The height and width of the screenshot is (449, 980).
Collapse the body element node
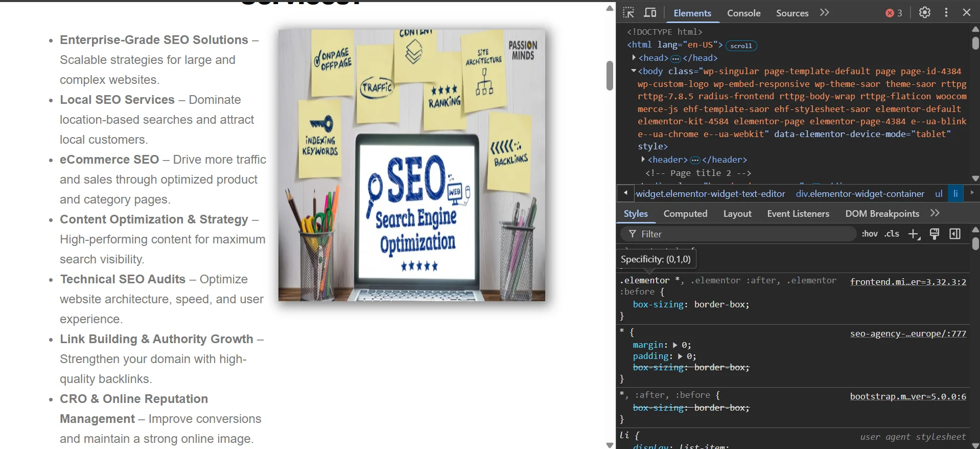(634, 71)
